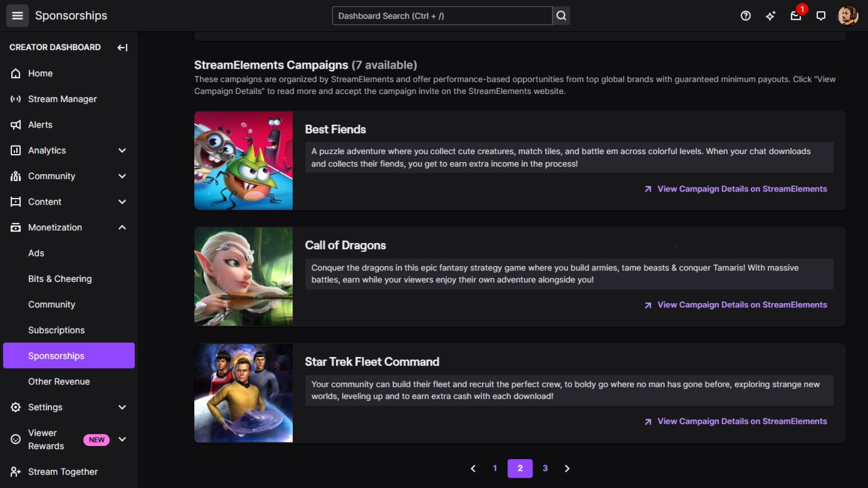Click the Community people icon
Screen dimensions: 868x488
(16, 176)
